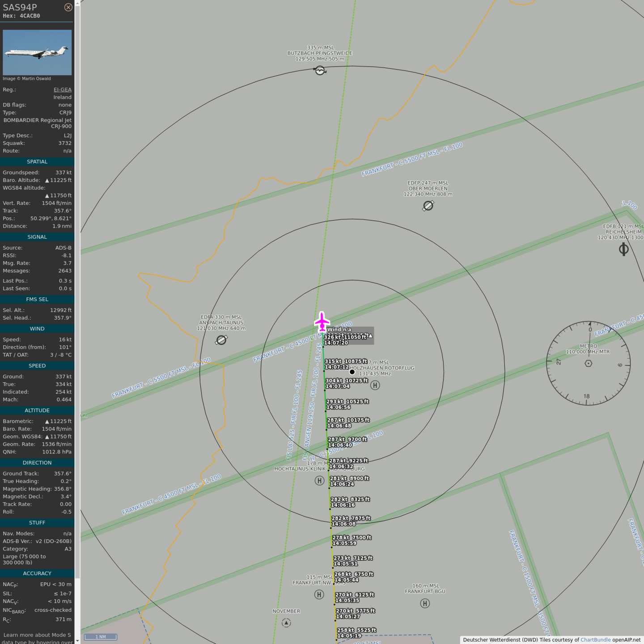This screenshot has width=644, height=644.
Task: Close the SAS94P aircraft info panel
Action: [x=68, y=7]
